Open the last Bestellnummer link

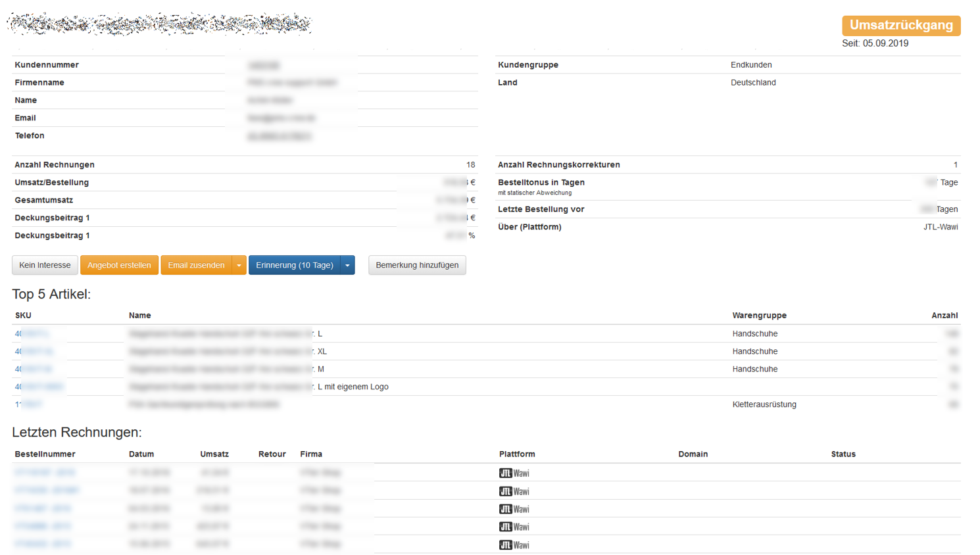43,544
